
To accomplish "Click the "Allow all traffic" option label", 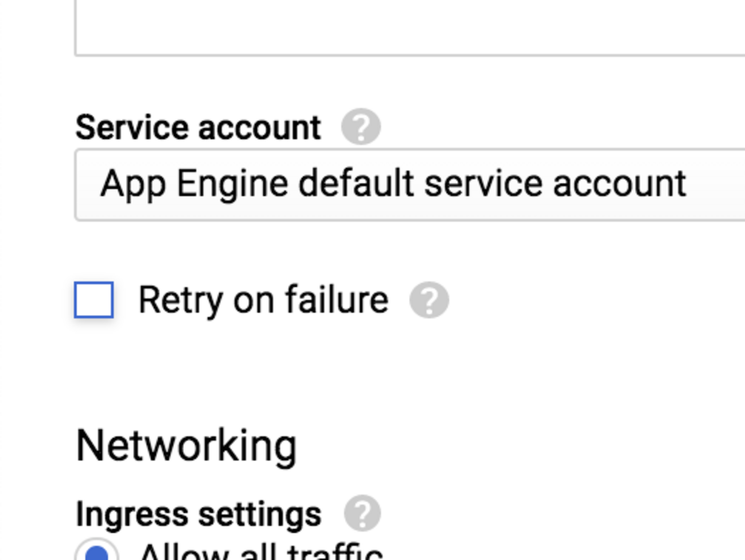I will pos(261,554).
